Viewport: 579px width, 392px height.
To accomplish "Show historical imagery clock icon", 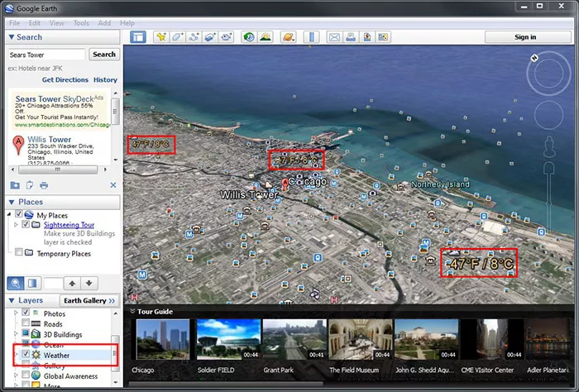I will [249, 37].
